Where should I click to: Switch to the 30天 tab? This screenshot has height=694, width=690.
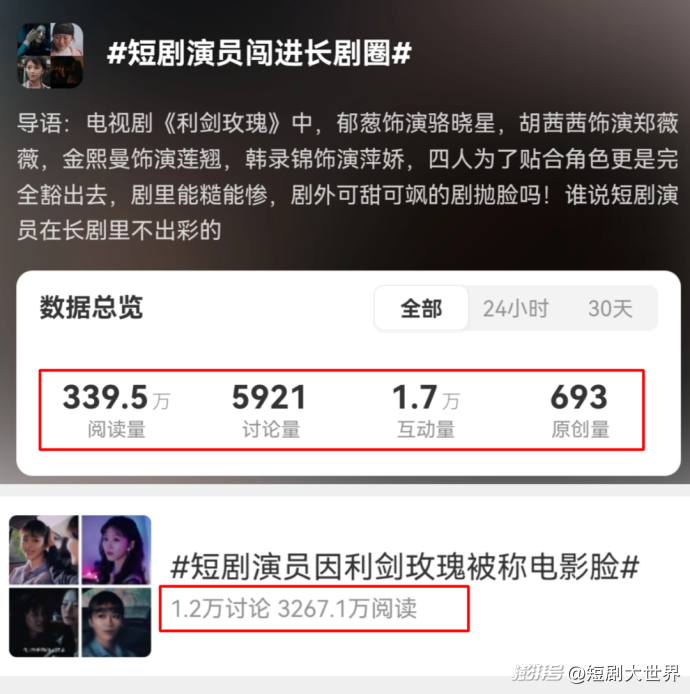point(610,308)
